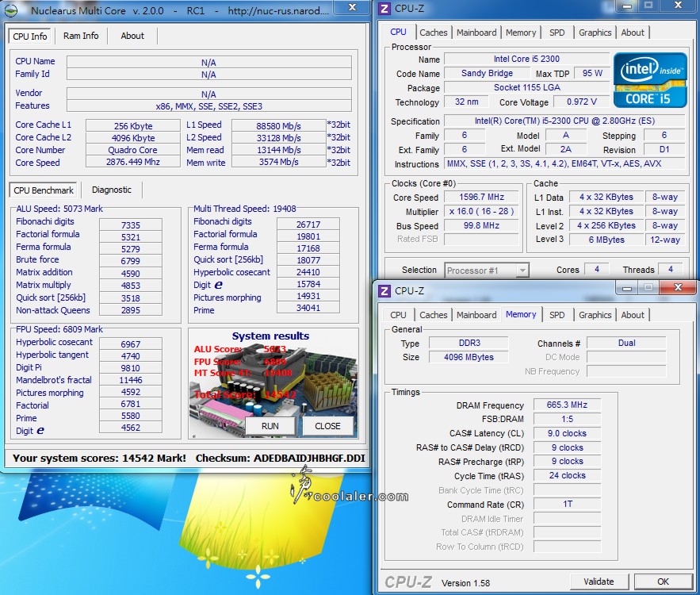The width and height of the screenshot is (700, 595).
Task: Click the RUN benchmark button
Action: [x=270, y=426]
